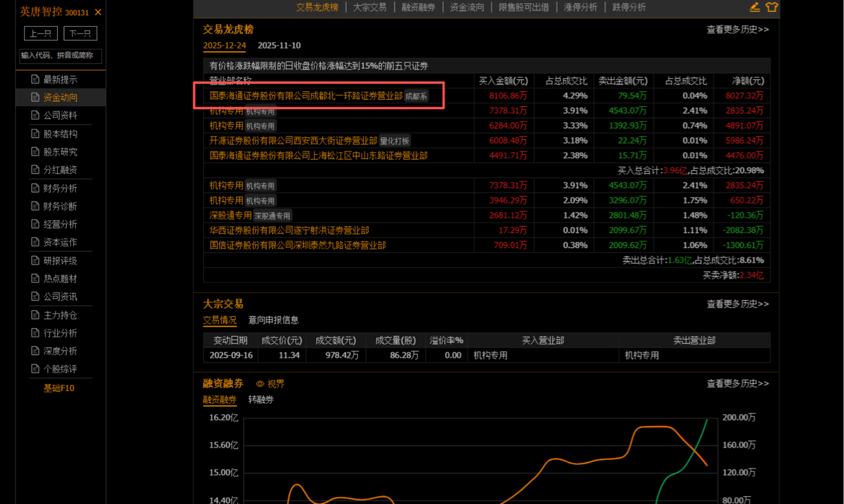Switch to 融资融券 top tab

click(x=418, y=7)
